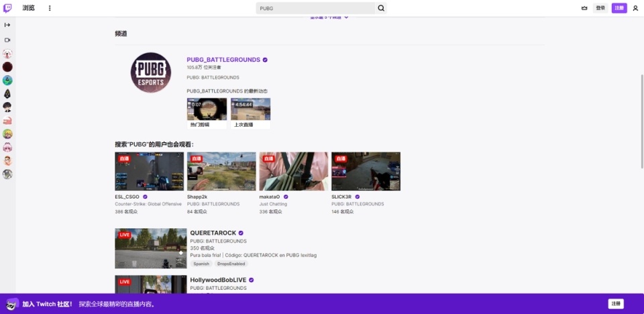Image resolution: width=644 pixels, height=314 pixels.
Task: Click '350 名观众' viewer count text
Action: point(203,248)
